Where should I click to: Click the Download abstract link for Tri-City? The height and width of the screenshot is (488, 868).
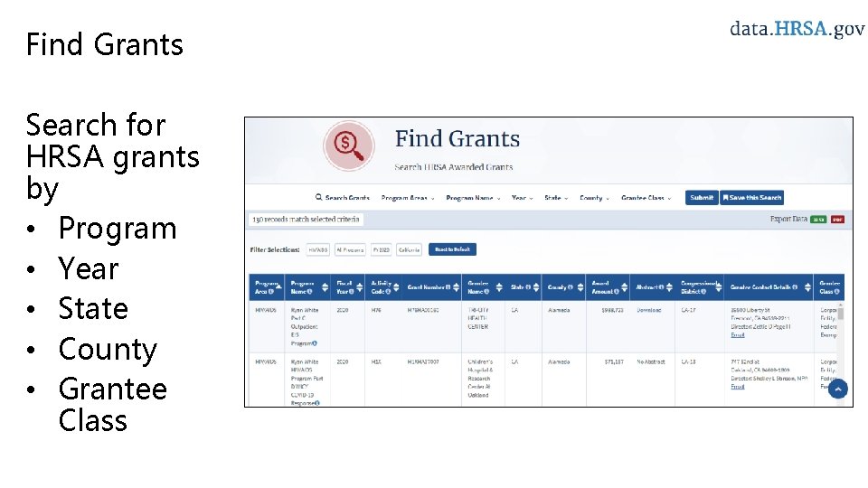click(649, 310)
